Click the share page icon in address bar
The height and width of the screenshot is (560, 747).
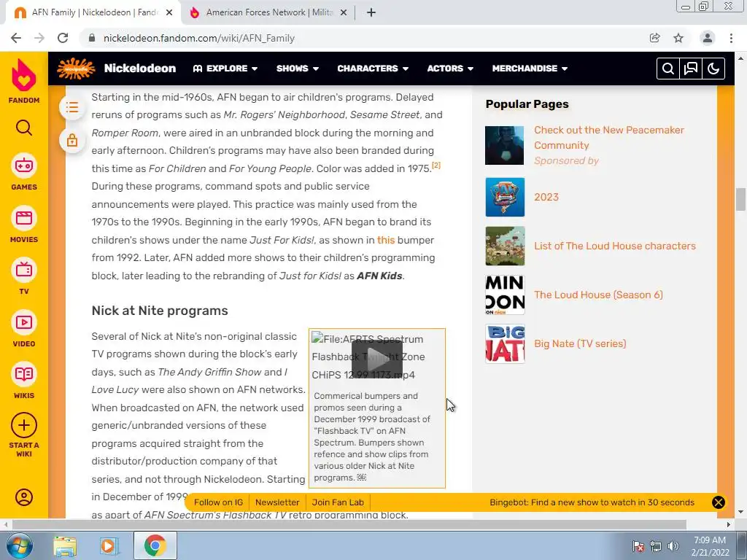[654, 38]
